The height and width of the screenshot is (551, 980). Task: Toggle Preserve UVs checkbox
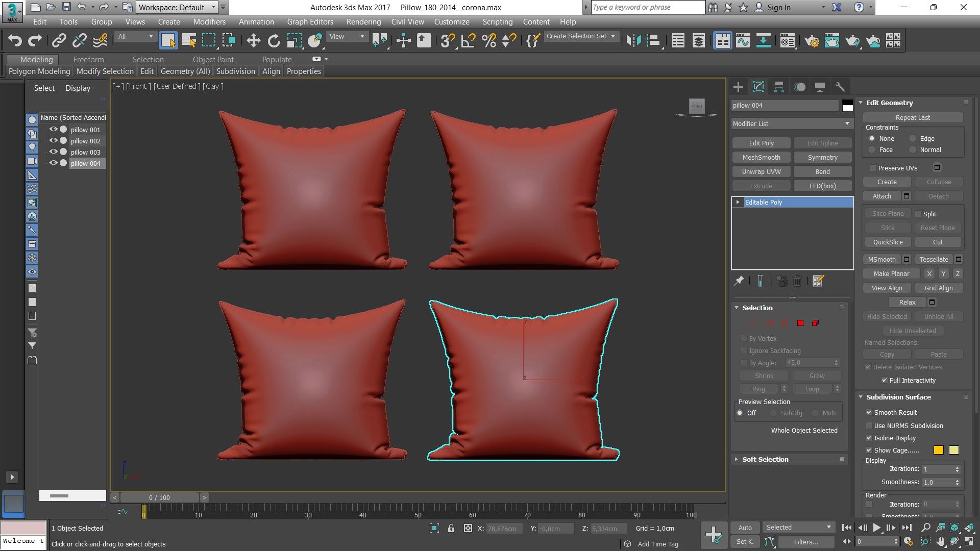pyautogui.click(x=873, y=168)
